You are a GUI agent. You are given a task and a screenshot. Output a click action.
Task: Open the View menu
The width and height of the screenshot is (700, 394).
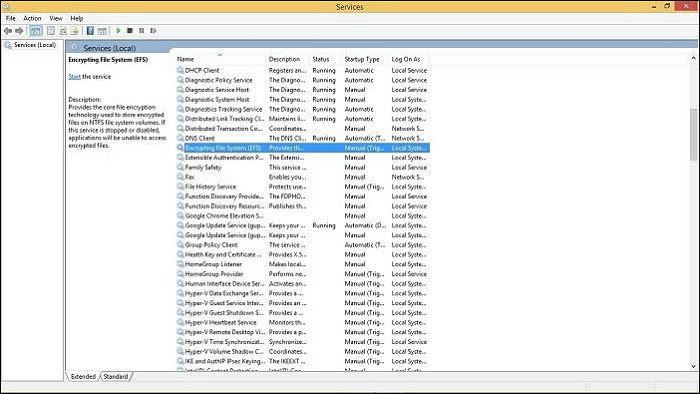(x=56, y=18)
